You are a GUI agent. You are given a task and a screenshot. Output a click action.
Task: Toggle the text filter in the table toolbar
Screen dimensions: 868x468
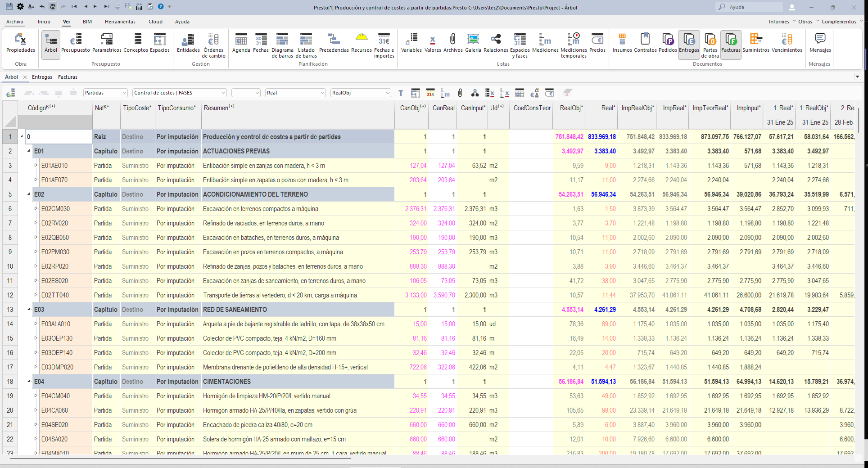(x=400, y=93)
